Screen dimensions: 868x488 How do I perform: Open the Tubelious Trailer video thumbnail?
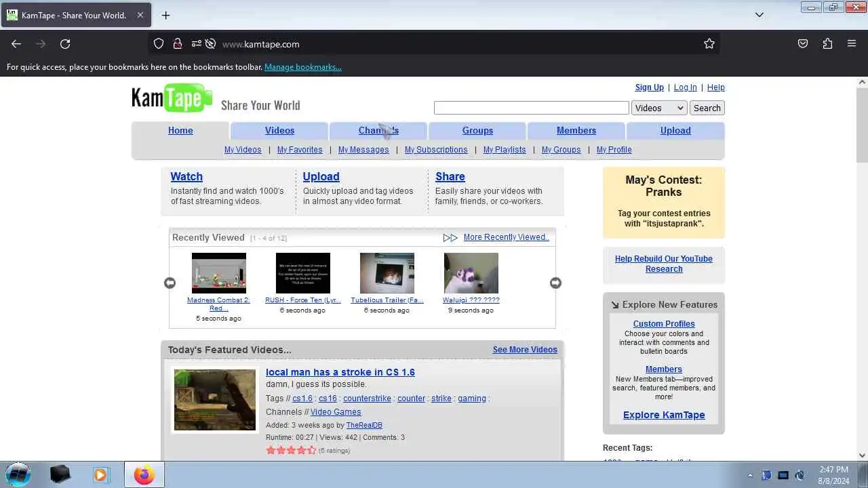(387, 273)
